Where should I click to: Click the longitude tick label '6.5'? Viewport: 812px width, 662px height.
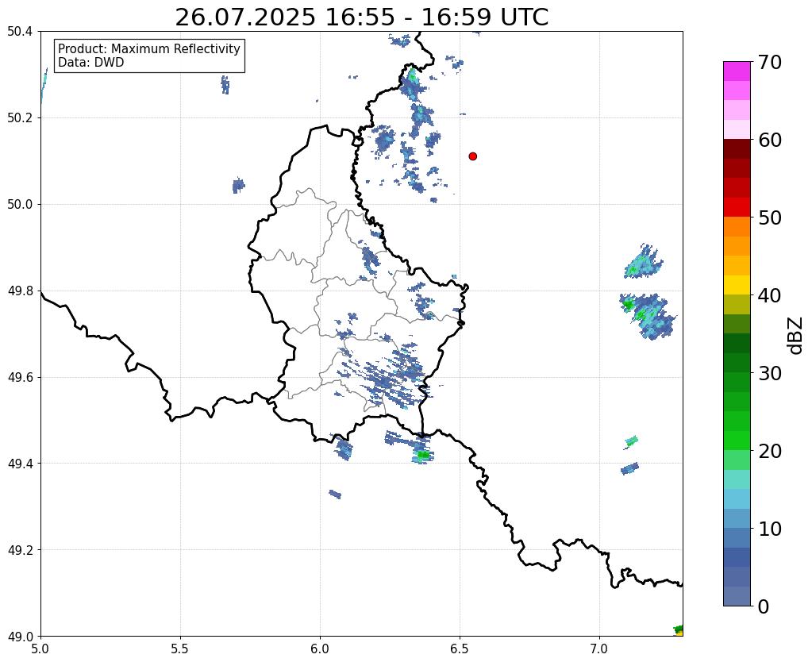click(x=460, y=649)
